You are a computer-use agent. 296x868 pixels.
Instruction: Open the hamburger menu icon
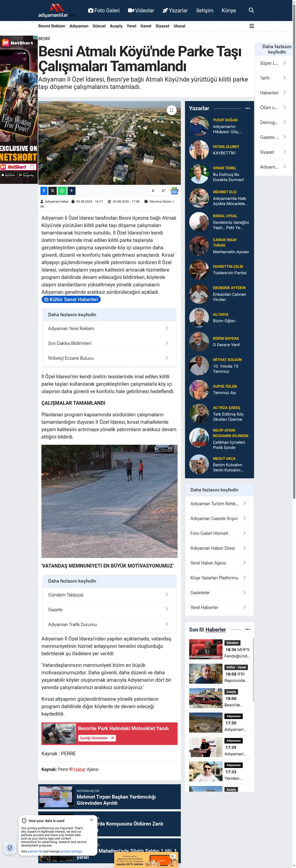click(x=252, y=26)
